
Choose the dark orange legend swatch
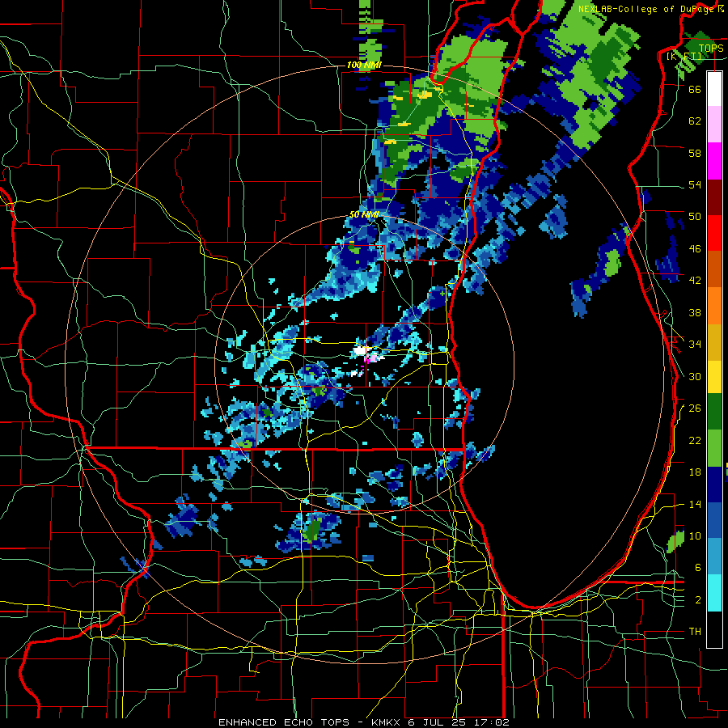tap(714, 269)
